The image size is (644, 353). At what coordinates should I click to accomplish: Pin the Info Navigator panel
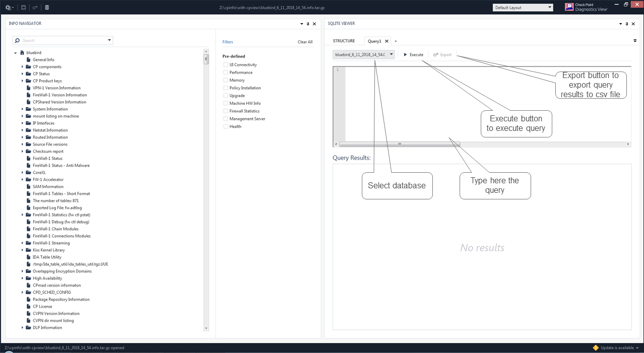308,24
